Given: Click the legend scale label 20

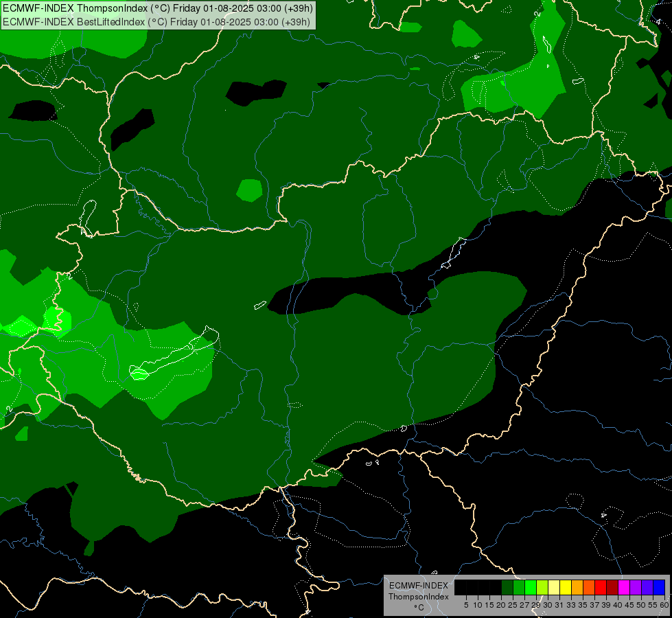Looking at the screenshot, I should click(x=502, y=605).
